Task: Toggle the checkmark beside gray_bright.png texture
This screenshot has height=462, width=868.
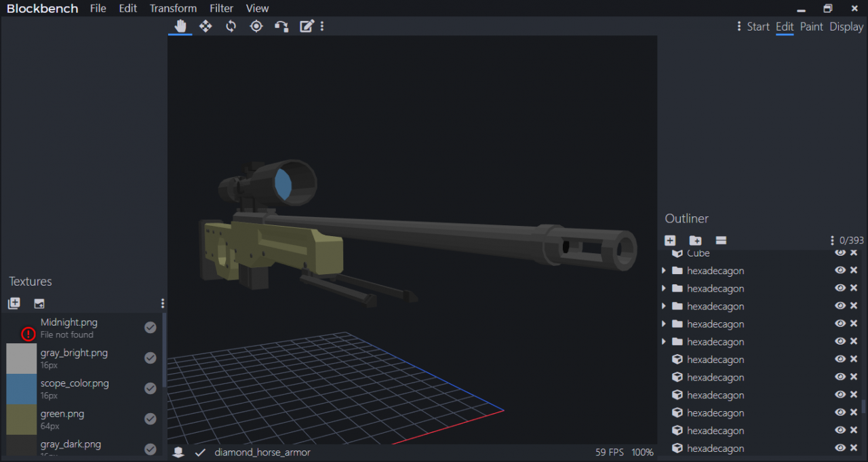Action: 151,358
